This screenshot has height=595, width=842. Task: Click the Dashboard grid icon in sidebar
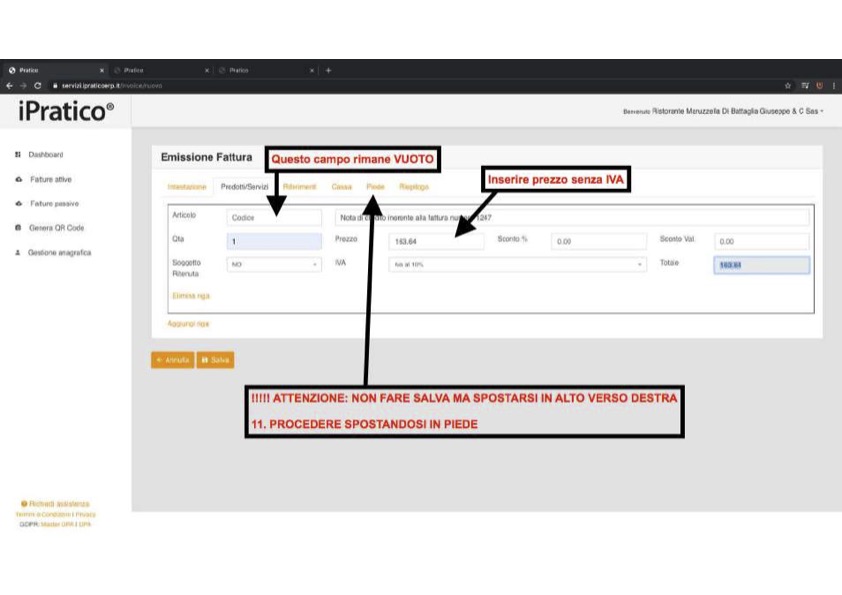coord(18,155)
